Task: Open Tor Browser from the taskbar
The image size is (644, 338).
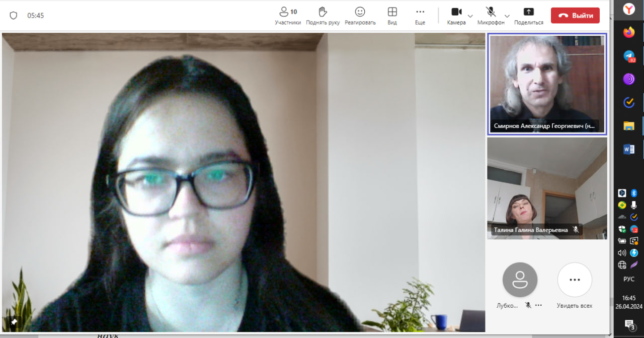Action: tap(629, 79)
